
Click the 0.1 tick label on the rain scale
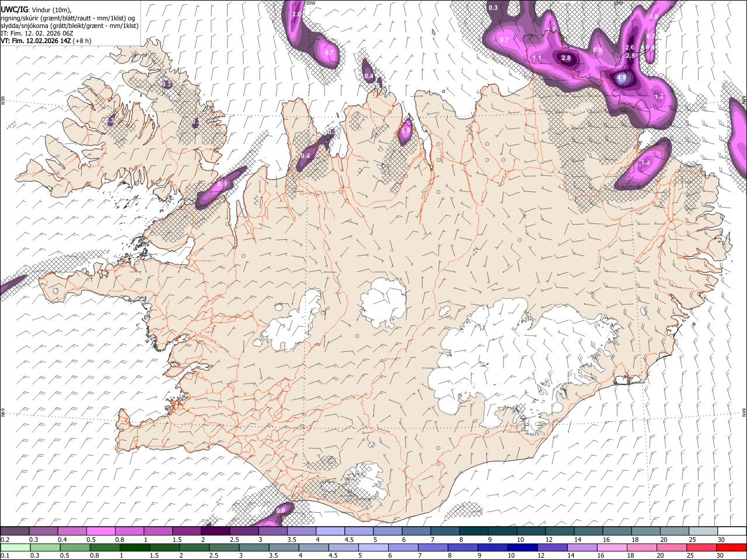click(5, 556)
